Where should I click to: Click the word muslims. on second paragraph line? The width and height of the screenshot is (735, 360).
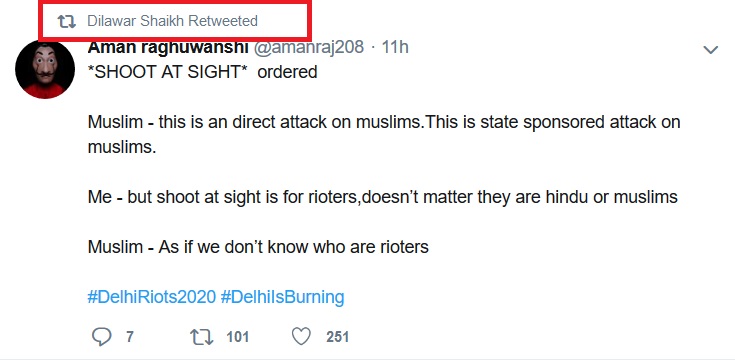coord(122,147)
